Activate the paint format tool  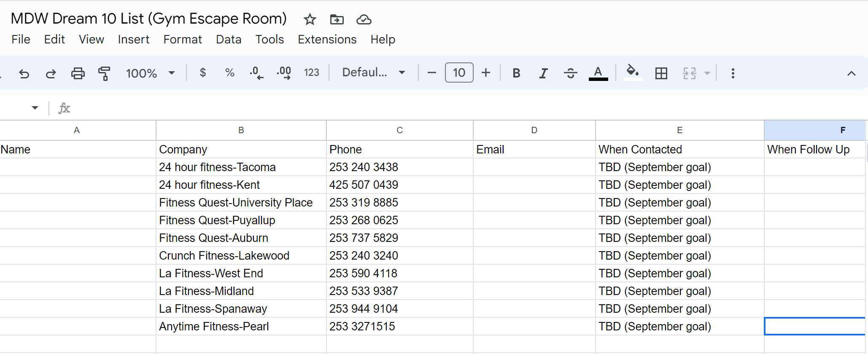[x=104, y=73]
